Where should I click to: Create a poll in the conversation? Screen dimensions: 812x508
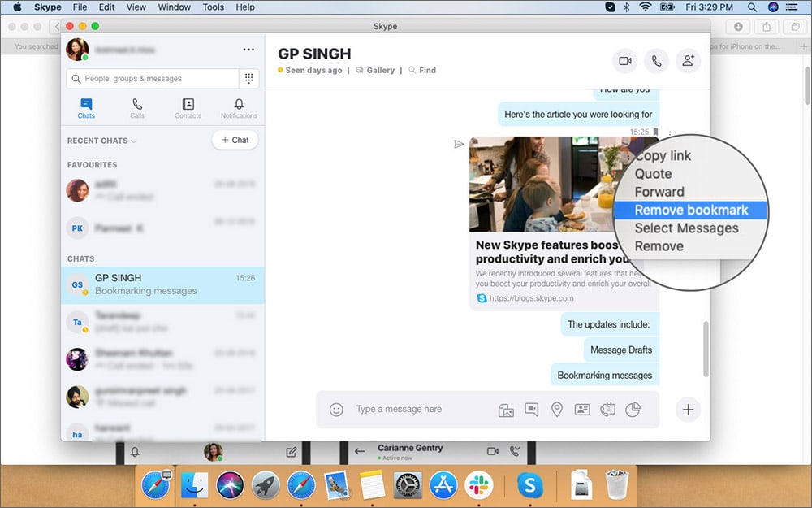633,410
